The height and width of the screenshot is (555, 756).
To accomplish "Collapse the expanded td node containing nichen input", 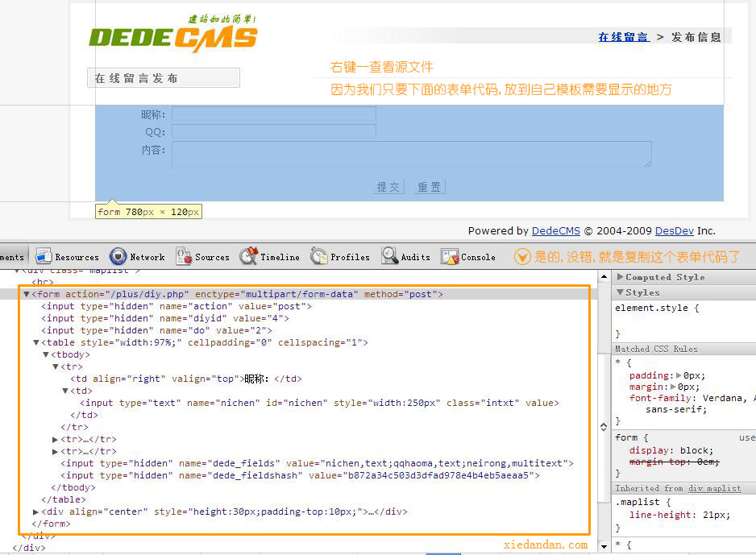I will 65,391.
